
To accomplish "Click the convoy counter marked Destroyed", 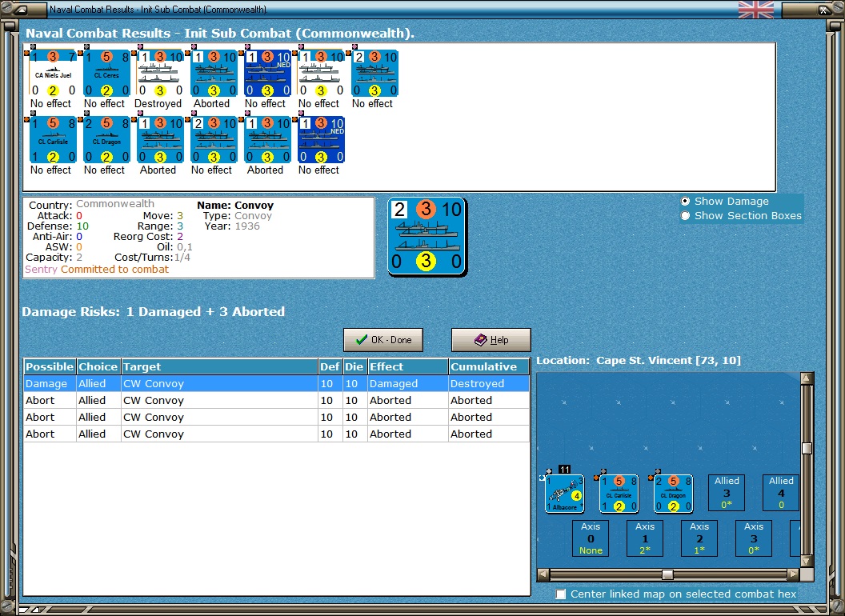I will click(x=160, y=74).
